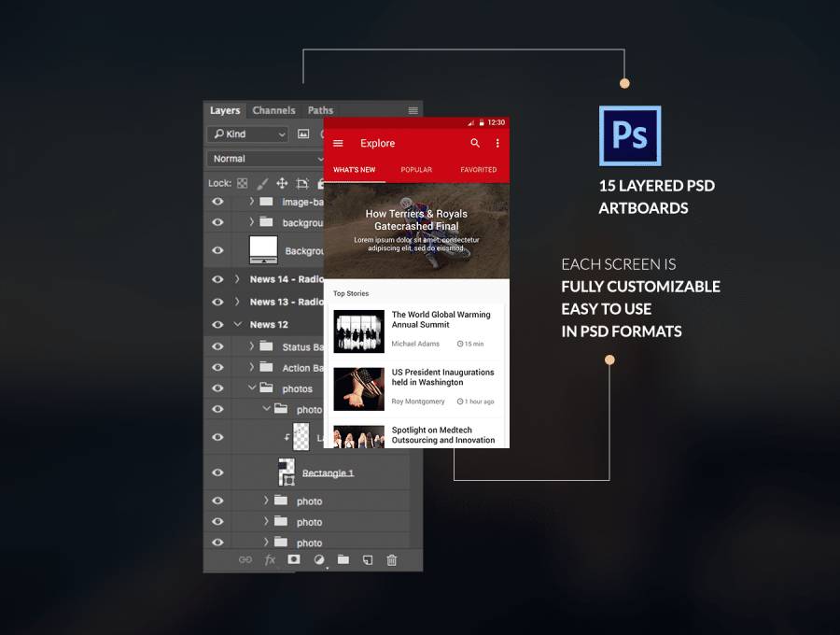Expand the News 13 - Radio artboard

[237, 301]
